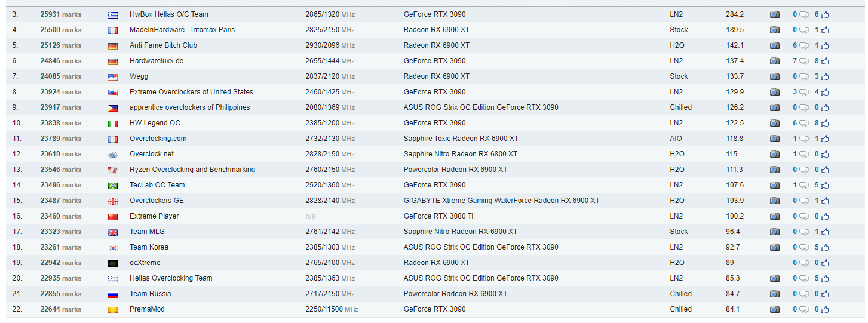Click comment bubble in ocXtreme row
The image size is (868, 323).
click(x=804, y=263)
